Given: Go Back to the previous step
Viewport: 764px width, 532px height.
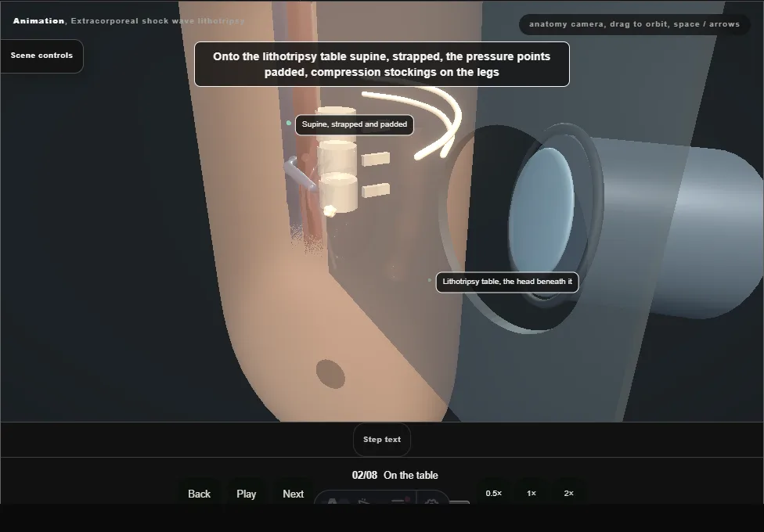Looking at the screenshot, I should (200, 494).
